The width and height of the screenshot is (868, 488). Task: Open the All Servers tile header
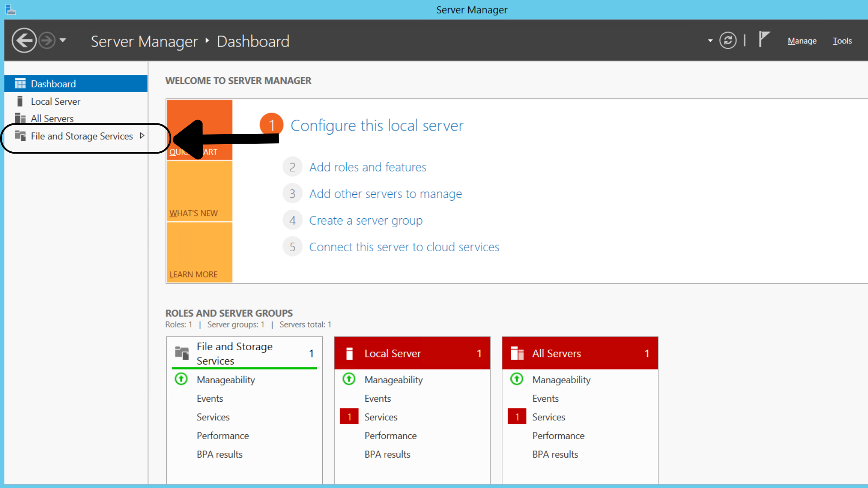580,353
